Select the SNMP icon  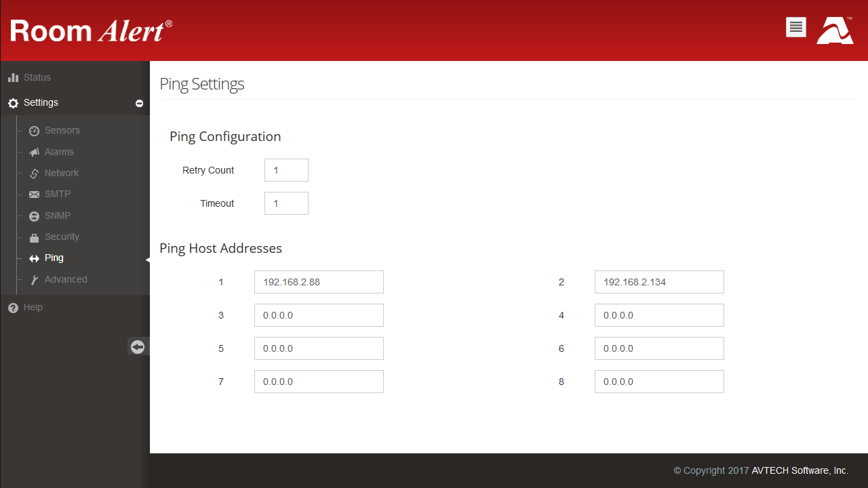33,215
